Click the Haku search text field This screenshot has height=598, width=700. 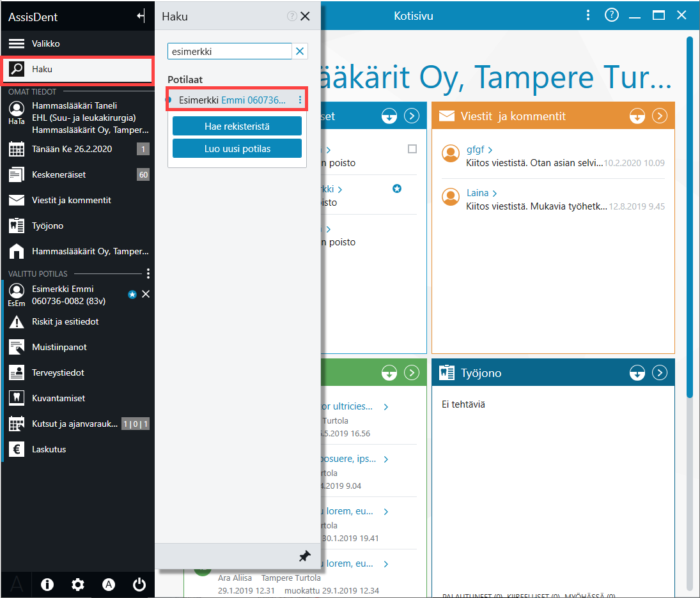229,51
